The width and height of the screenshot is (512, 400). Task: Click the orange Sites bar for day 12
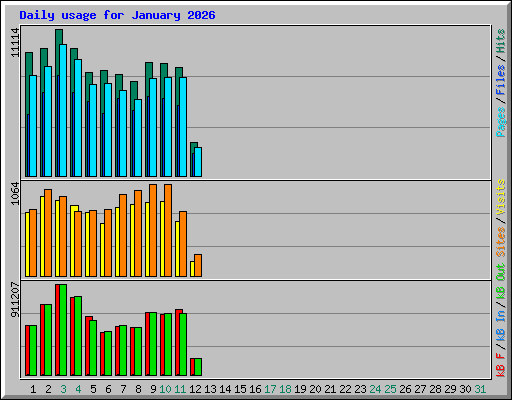point(198,265)
